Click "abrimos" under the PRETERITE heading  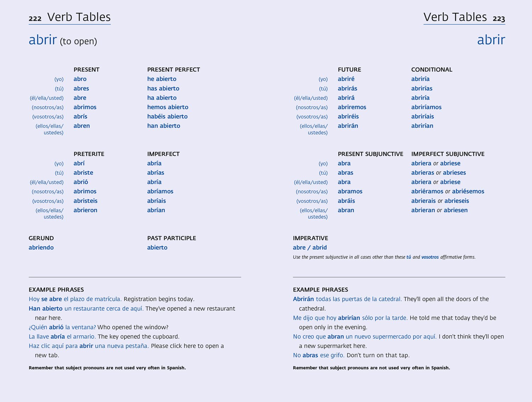[x=85, y=191]
